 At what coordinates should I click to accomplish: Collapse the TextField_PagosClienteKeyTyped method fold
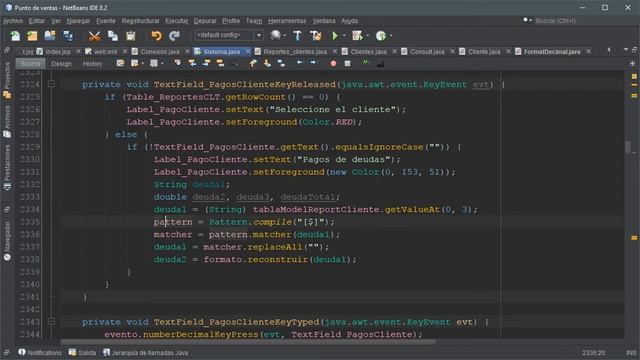51,322
